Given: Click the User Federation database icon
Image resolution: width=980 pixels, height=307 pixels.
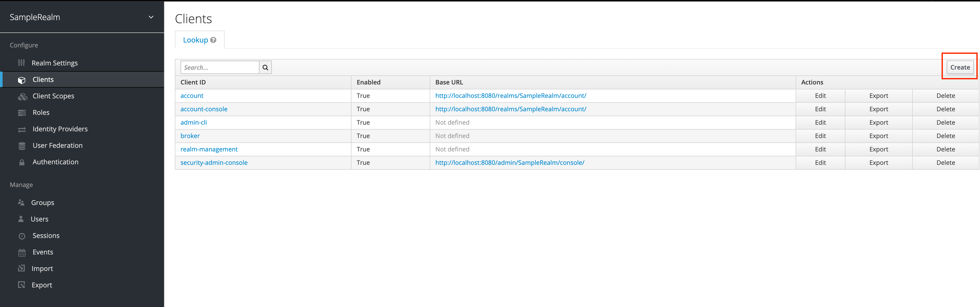Looking at the screenshot, I should [x=22, y=146].
